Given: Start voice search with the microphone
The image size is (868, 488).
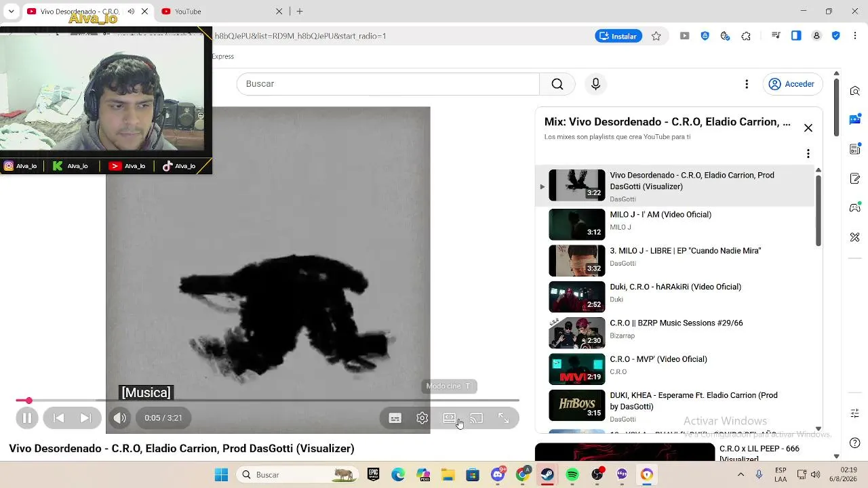Looking at the screenshot, I should click(x=595, y=84).
